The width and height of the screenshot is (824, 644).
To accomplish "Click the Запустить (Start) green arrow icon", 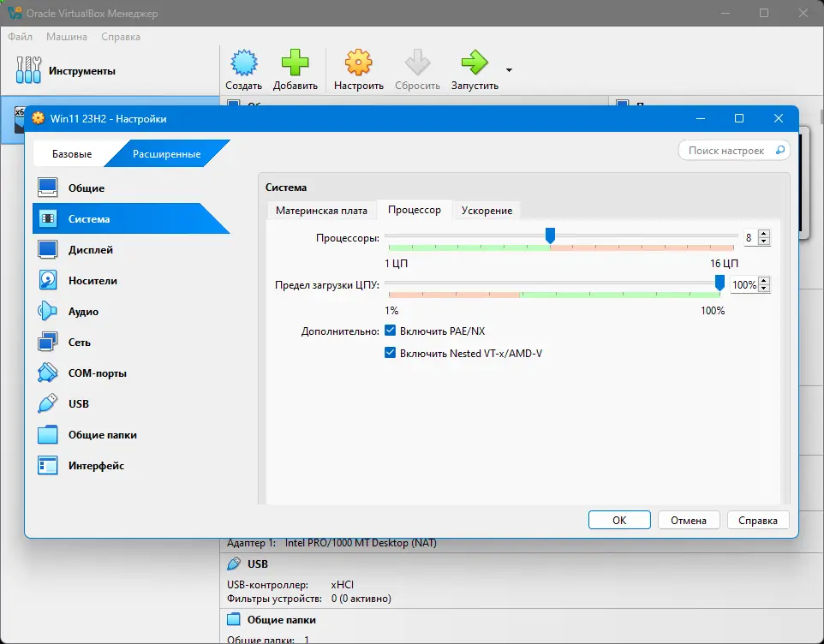I will tap(475, 63).
